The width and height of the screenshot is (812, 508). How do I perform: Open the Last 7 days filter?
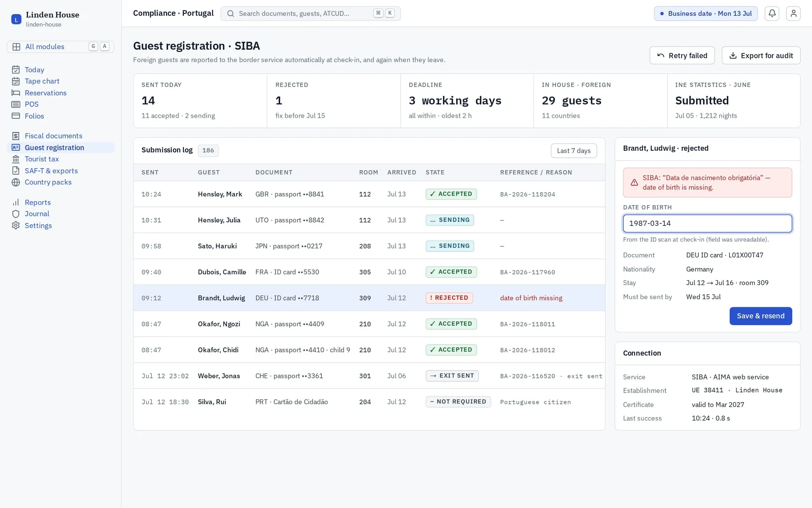point(574,151)
